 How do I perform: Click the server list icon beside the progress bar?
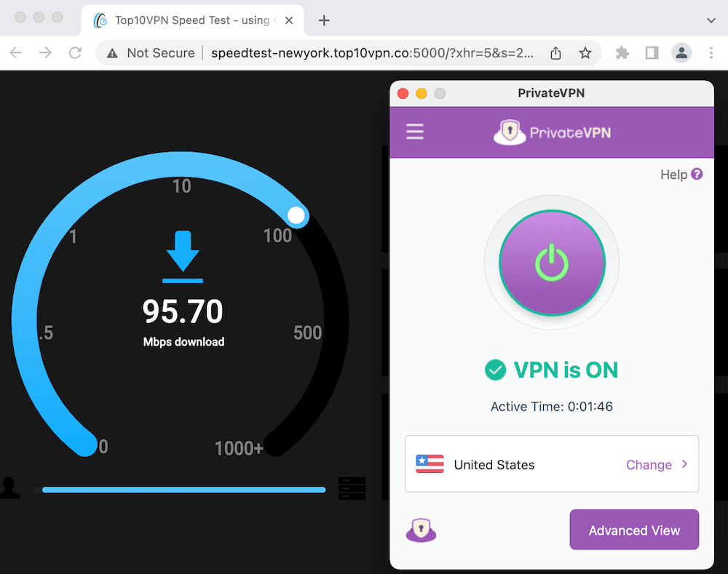(x=352, y=488)
